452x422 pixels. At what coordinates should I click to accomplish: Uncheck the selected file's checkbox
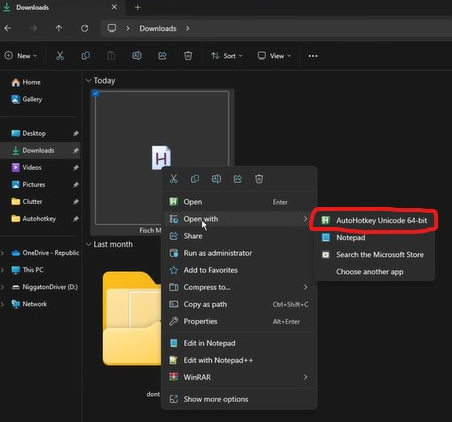click(96, 94)
